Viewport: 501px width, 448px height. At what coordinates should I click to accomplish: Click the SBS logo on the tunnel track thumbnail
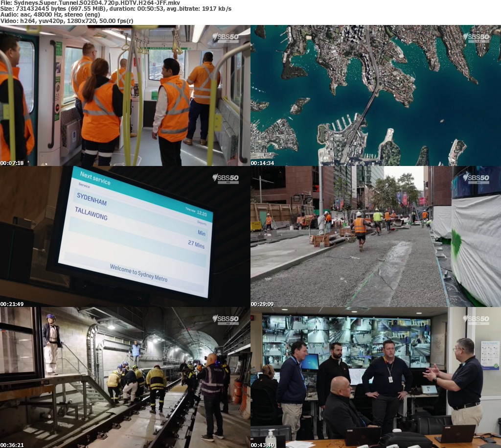coord(225,320)
